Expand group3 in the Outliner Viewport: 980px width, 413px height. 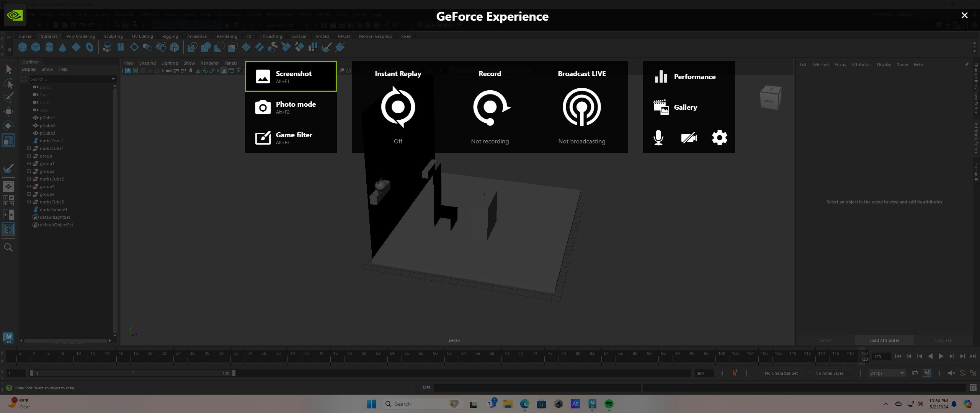(29, 187)
